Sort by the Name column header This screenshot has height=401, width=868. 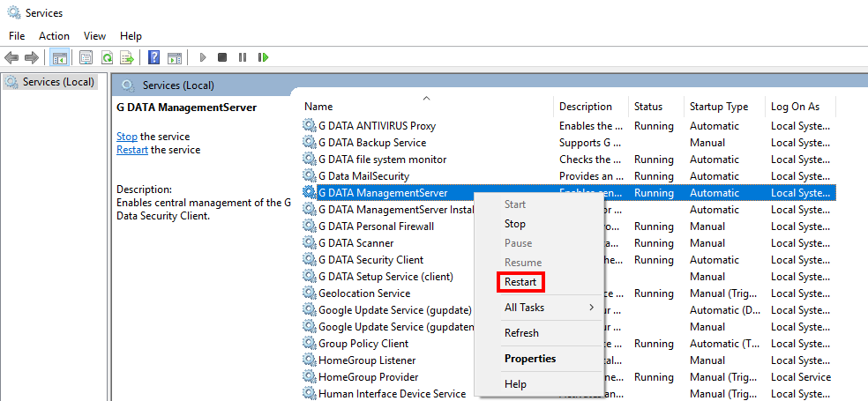tap(427, 106)
